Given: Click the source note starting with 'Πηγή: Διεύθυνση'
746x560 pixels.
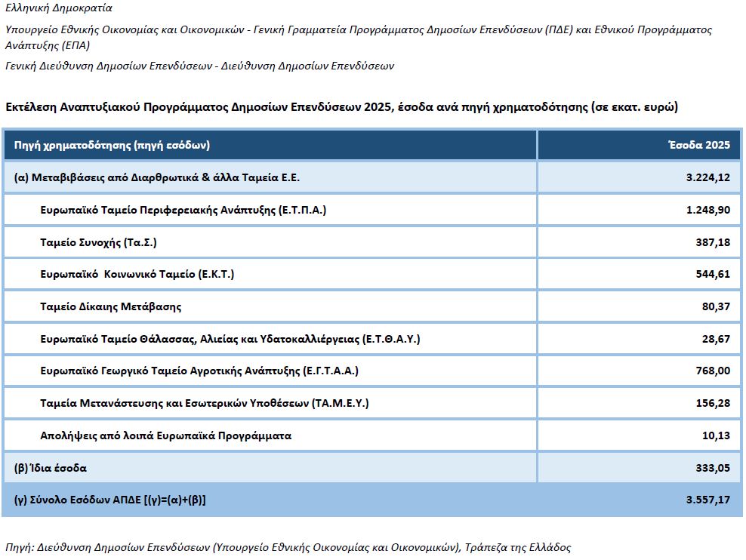Looking at the screenshot, I should [x=288, y=547].
